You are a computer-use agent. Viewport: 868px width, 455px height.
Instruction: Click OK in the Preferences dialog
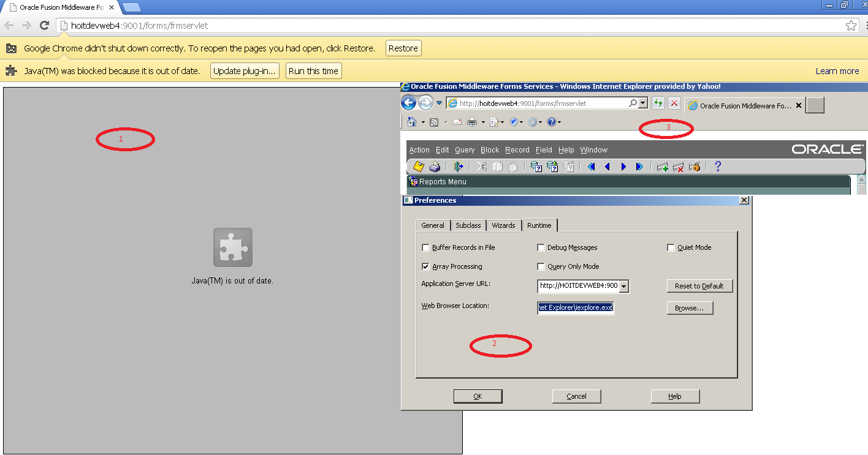click(478, 396)
